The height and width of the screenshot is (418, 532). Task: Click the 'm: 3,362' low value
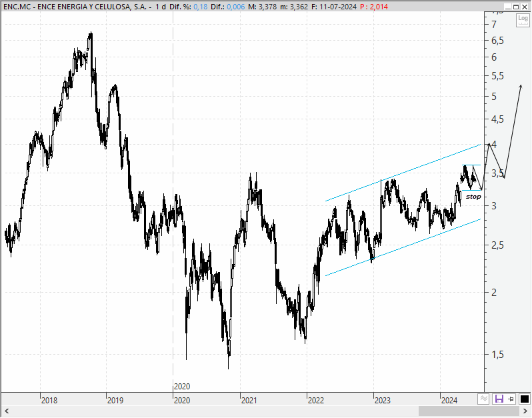pyautogui.click(x=294, y=7)
